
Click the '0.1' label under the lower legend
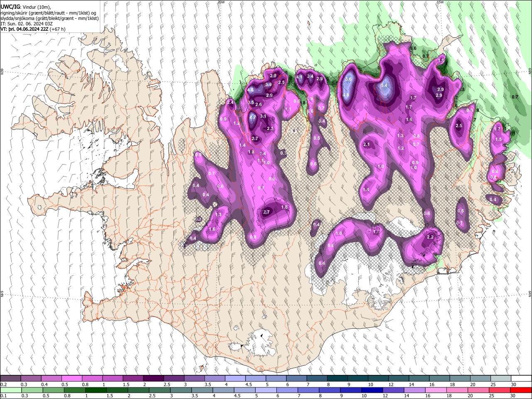click(x=3, y=396)
